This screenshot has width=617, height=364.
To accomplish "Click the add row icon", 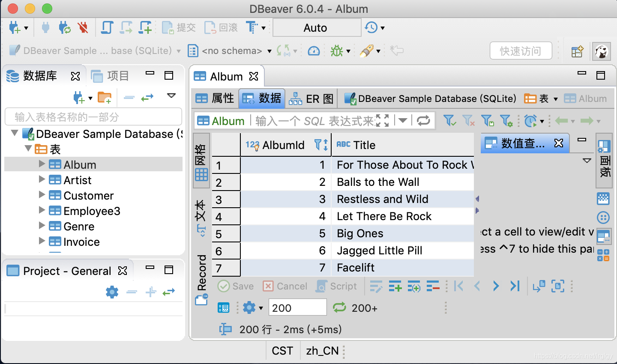I will click(395, 286).
